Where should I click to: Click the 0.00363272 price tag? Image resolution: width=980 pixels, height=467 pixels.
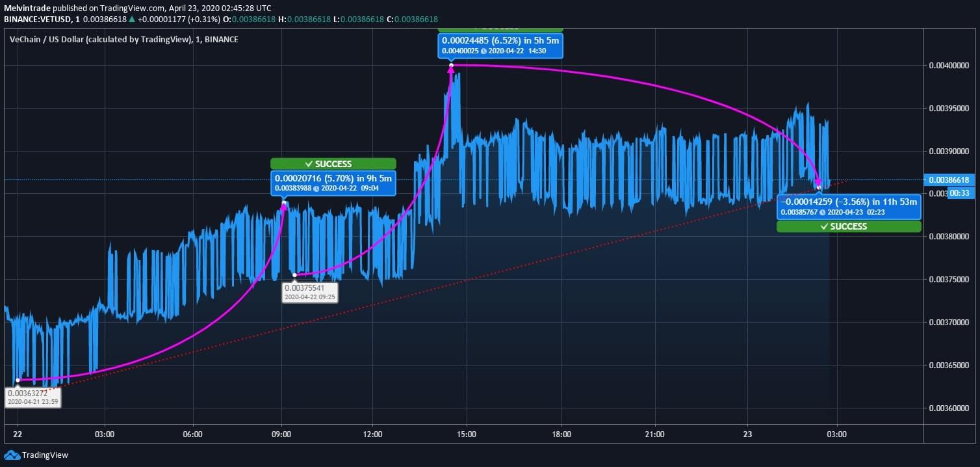coord(33,397)
